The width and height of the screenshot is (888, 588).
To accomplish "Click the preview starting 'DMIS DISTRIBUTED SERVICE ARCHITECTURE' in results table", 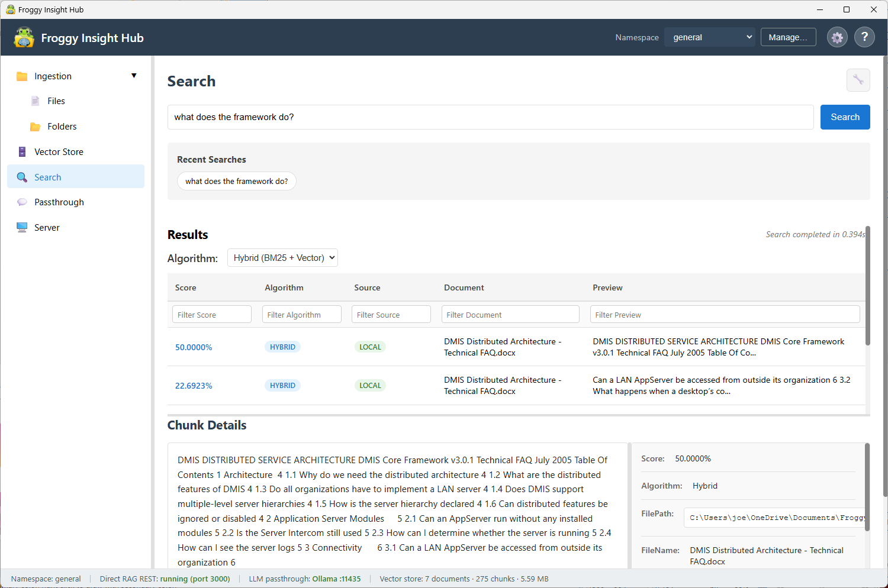I will [718, 347].
